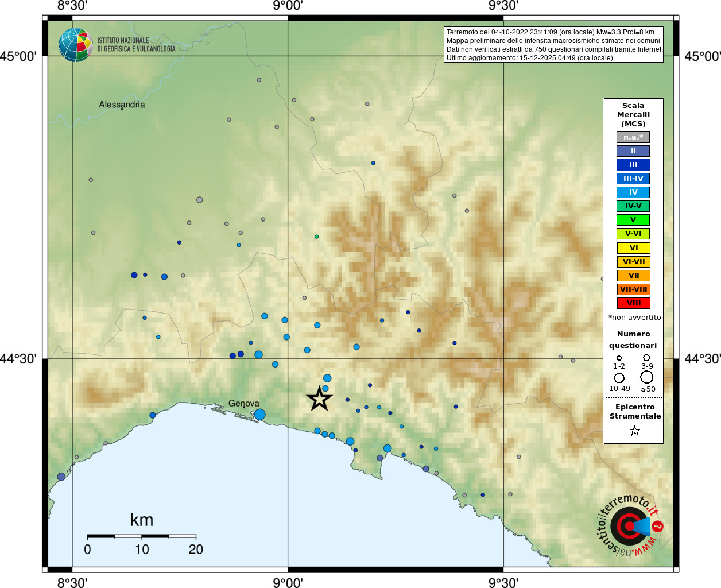This screenshot has width=721, height=588.
Task: Select the 10-49 questionnaires circle symbol
Action: tap(619, 378)
